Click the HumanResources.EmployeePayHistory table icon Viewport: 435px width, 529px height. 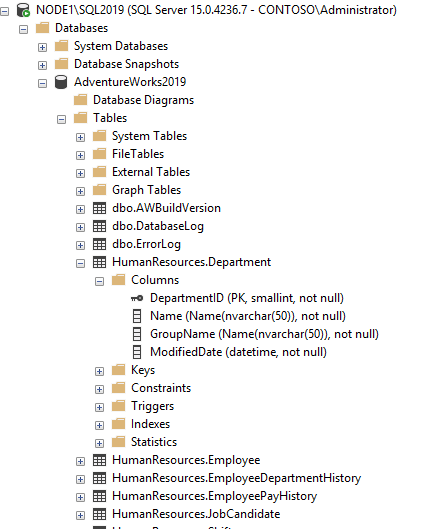[100, 496]
